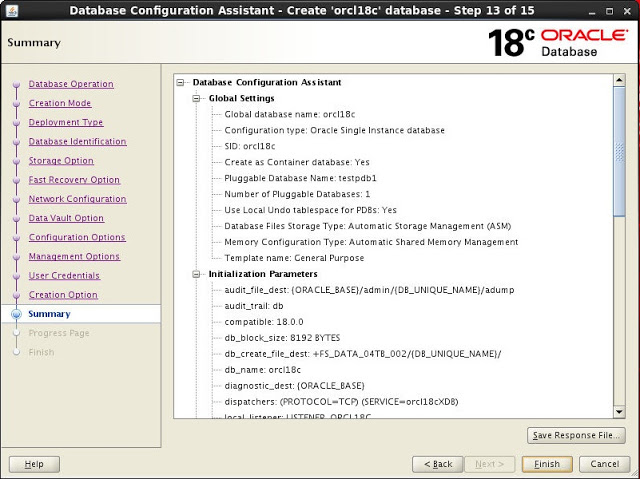
Task: Collapse the Database Configuration Assistant tree node
Action: [x=181, y=83]
